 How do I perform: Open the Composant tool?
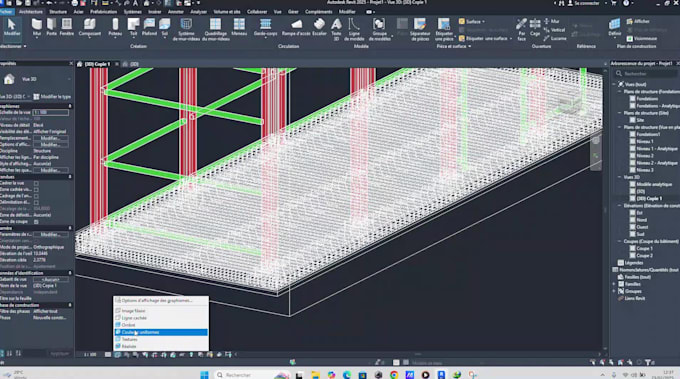point(89,27)
